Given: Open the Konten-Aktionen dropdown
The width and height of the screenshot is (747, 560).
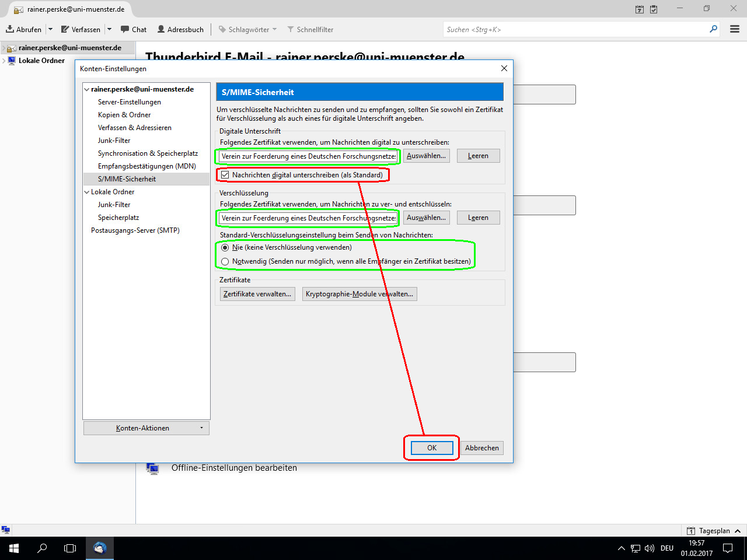Looking at the screenshot, I should tap(146, 428).
